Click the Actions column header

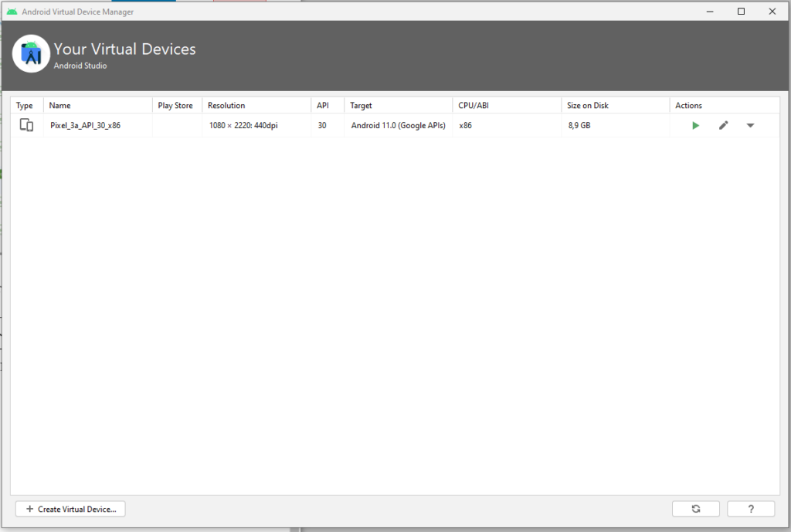click(x=725, y=105)
